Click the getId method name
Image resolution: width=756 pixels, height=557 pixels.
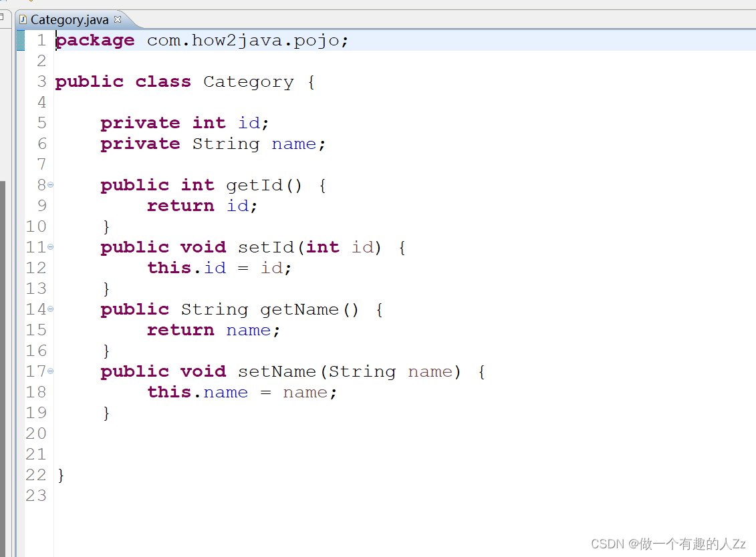254,186
